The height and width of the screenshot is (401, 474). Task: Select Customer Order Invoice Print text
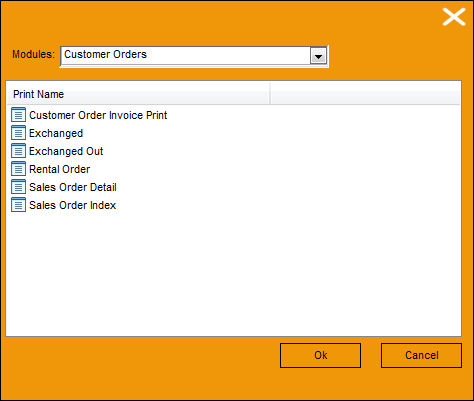click(98, 115)
